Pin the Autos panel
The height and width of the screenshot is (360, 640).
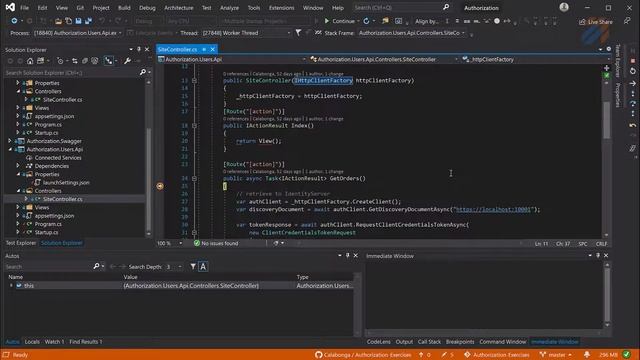348,256
